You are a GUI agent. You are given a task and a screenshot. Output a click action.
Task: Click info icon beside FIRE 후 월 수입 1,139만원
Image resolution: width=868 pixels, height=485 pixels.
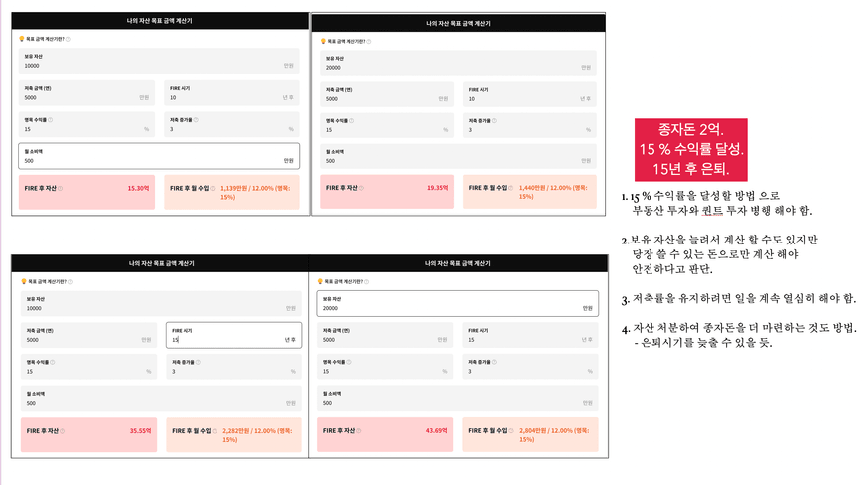213,189
